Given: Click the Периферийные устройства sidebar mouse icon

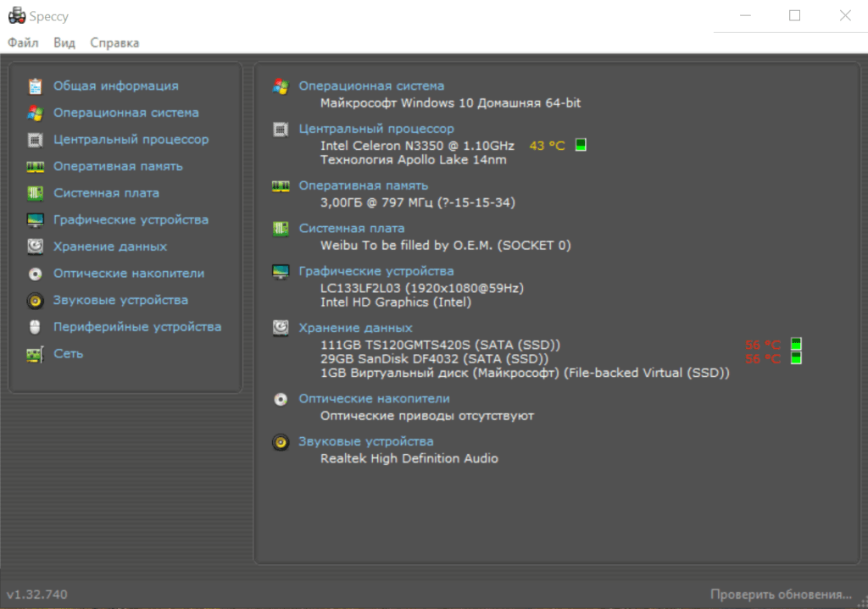Looking at the screenshot, I should 35,327.
